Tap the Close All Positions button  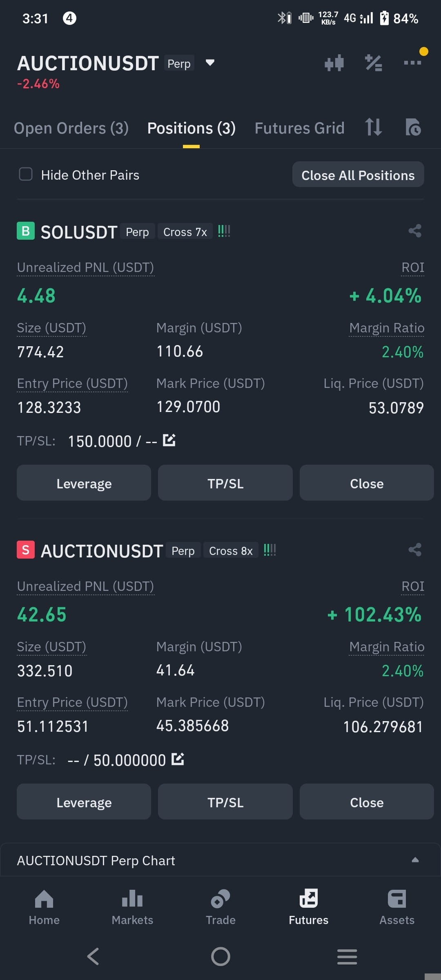point(358,175)
